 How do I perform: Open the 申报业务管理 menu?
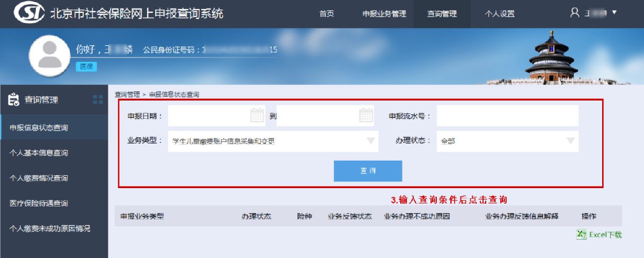pos(384,14)
